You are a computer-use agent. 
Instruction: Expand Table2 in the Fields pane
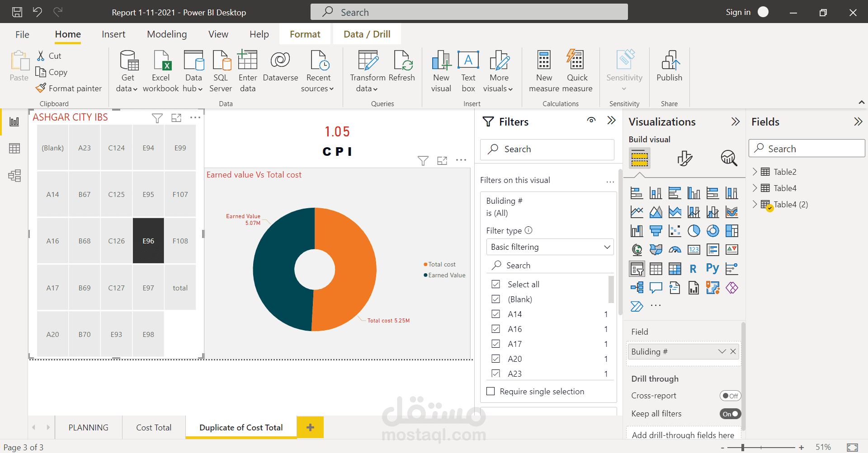[755, 172]
